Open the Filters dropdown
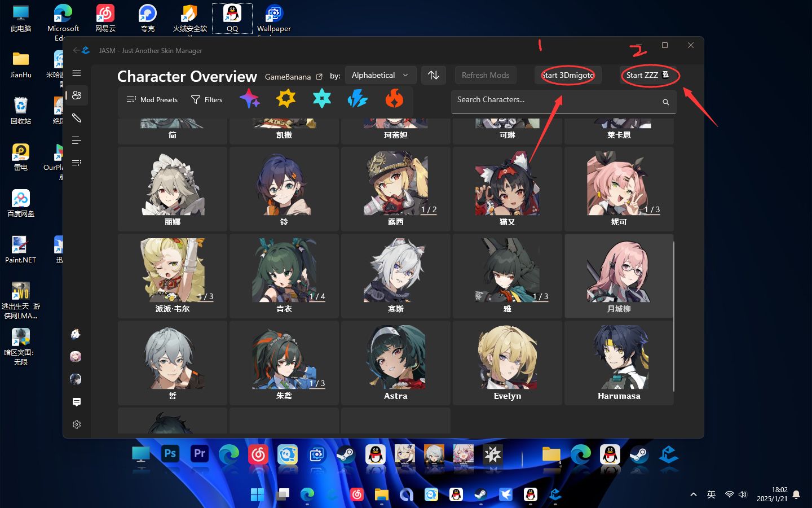The image size is (812, 508). pyautogui.click(x=207, y=100)
